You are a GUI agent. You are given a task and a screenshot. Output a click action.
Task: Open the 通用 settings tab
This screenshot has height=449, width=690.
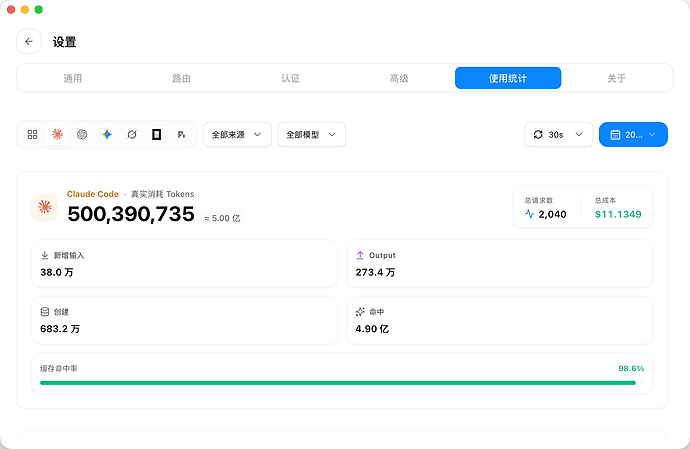[x=73, y=78]
